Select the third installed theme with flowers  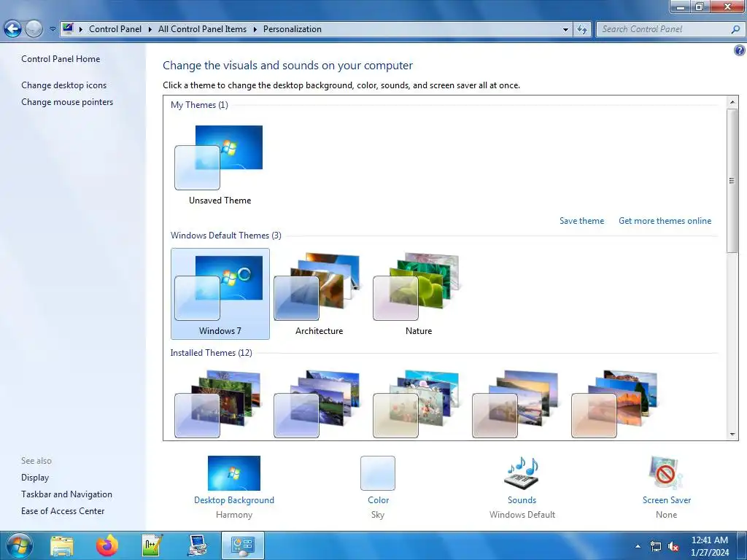417,404
